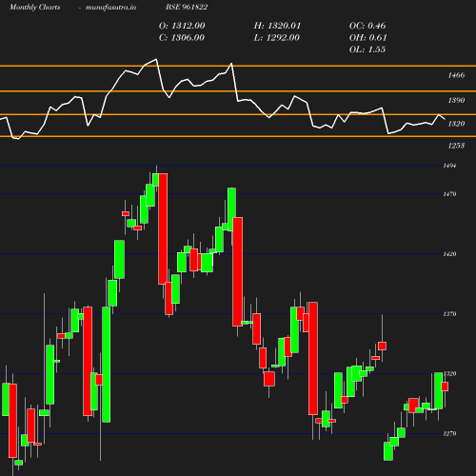Click the open value 'O: 1312.00'
The width and height of the screenshot is (476, 476).
point(182,26)
